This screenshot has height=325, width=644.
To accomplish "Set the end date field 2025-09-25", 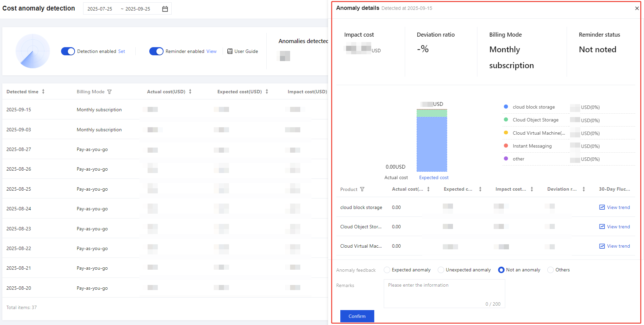I will (x=138, y=9).
